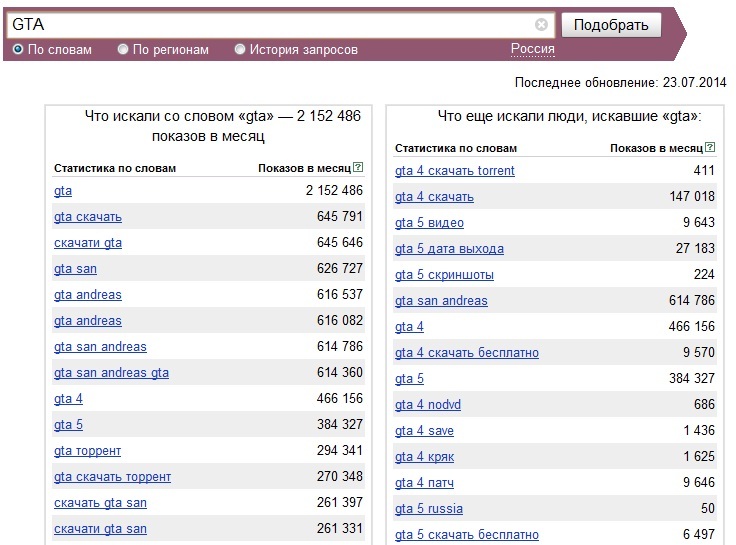Click the 9 646 value for gta 4 патч
Image resolution: width=736 pixels, height=545 pixels.
(699, 482)
